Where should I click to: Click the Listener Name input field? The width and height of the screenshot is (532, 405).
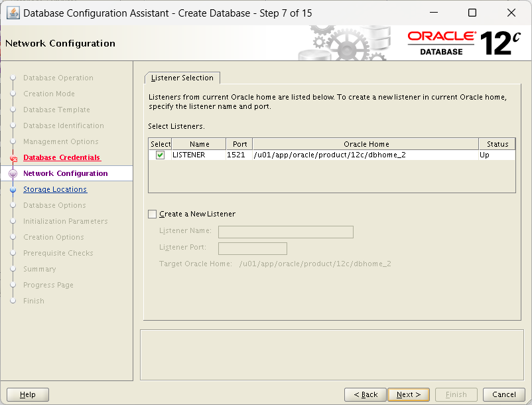click(x=286, y=232)
